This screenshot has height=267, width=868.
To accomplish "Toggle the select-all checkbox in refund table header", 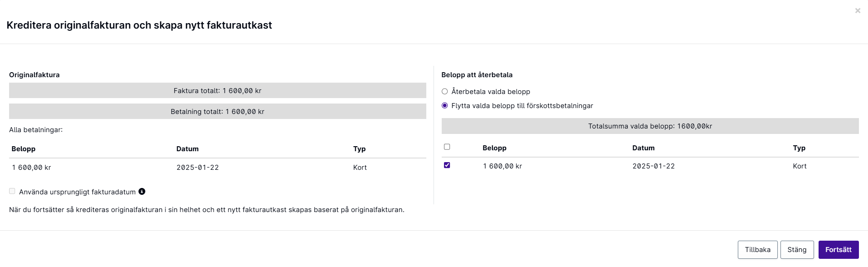I will click(447, 147).
